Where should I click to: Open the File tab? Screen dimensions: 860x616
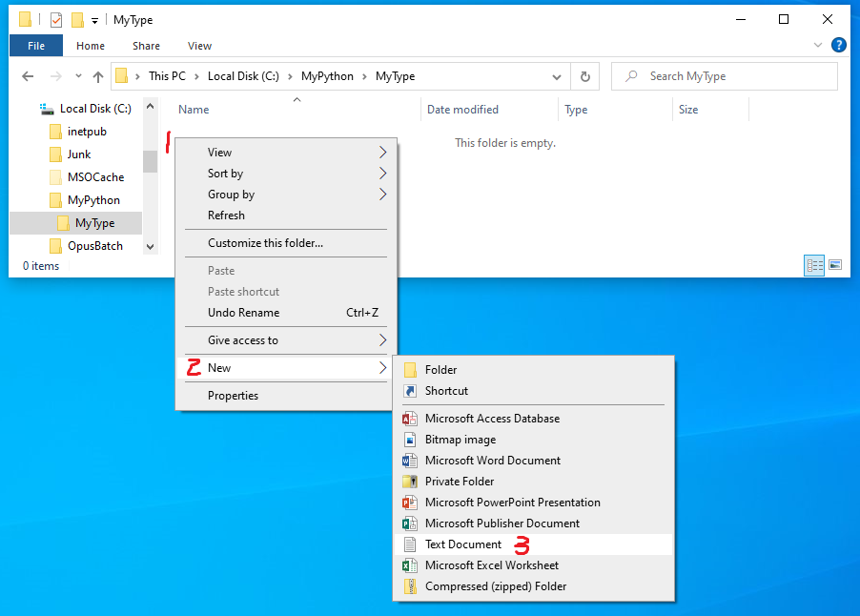(36, 45)
